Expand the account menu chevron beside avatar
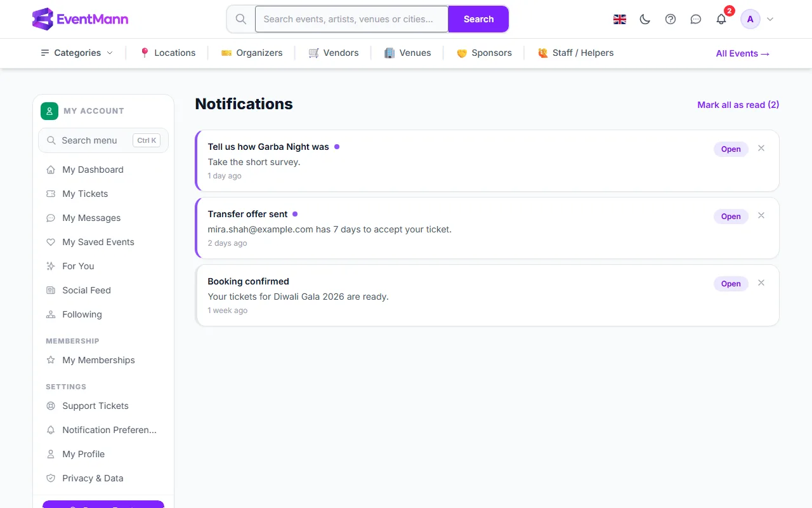Screen dimensions: 812x508 (x=770, y=19)
